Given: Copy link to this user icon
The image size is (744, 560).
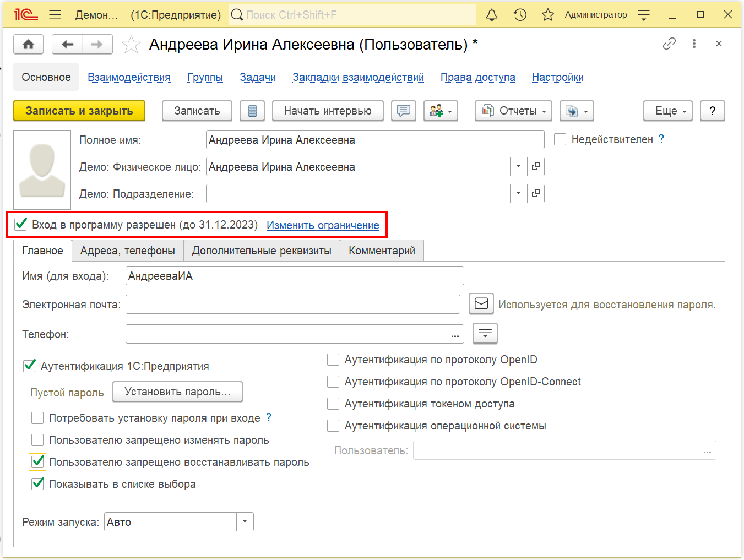Looking at the screenshot, I should pyautogui.click(x=669, y=44).
